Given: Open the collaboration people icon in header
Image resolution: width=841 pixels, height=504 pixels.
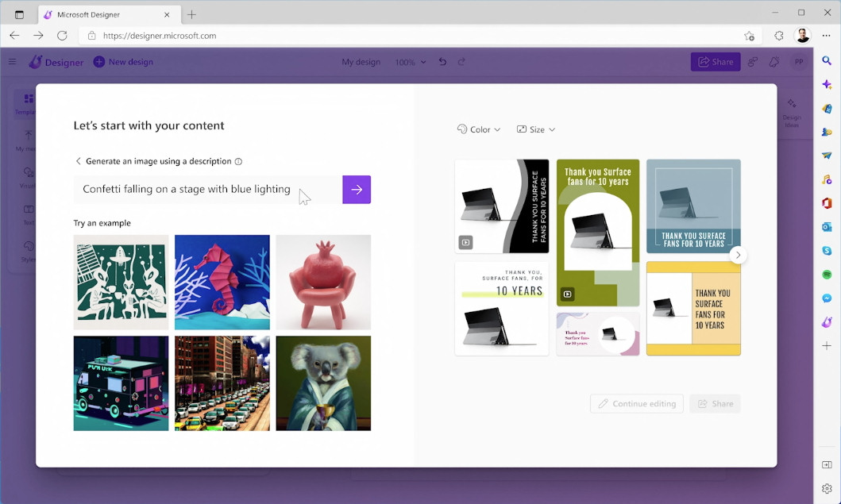Looking at the screenshot, I should pos(753,62).
